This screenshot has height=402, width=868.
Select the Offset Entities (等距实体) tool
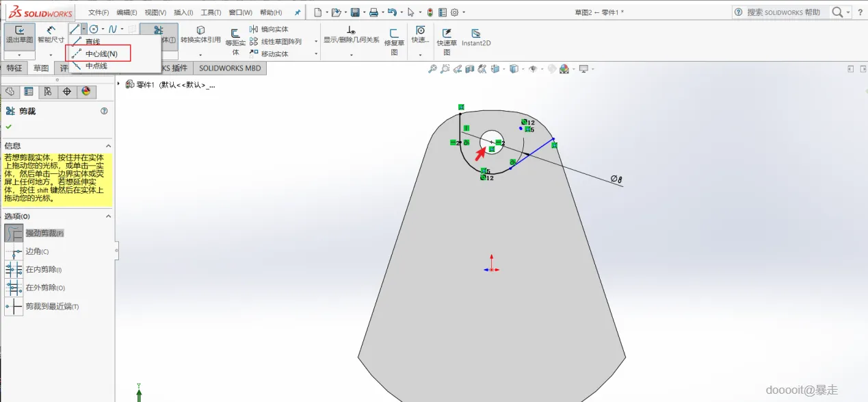click(x=235, y=42)
